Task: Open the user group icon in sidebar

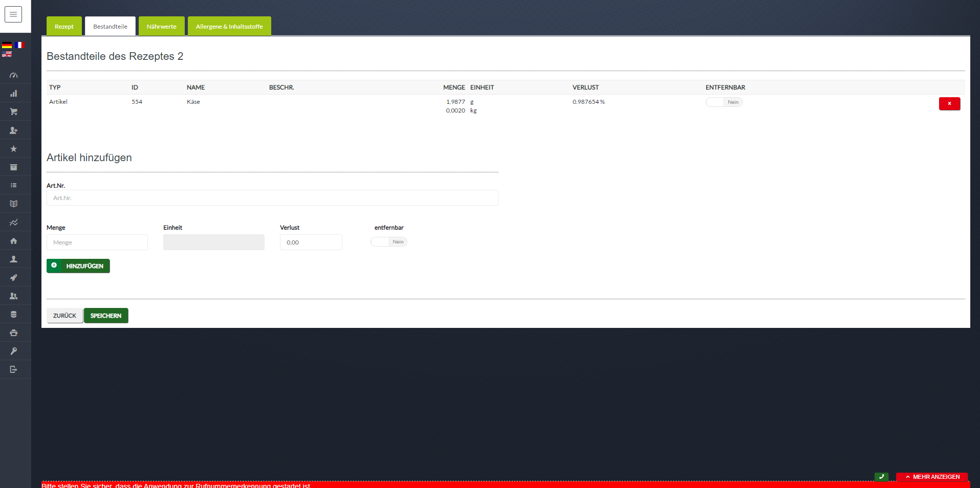Action: [14, 296]
